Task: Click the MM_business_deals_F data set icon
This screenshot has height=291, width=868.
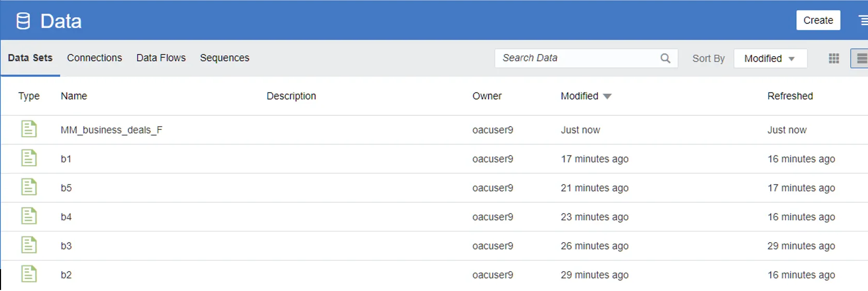Action: 29,129
